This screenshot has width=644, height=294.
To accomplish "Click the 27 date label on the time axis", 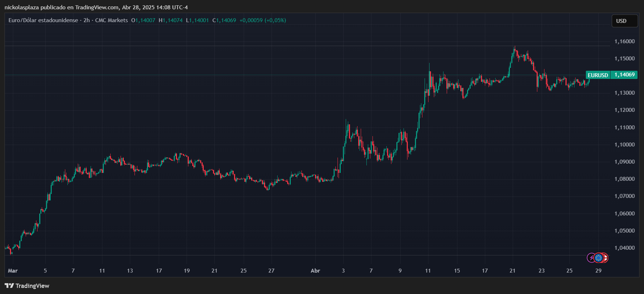I will [x=271, y=271].
